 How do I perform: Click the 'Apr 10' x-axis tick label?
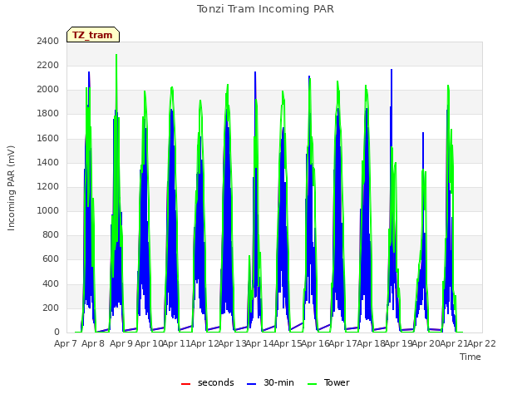click(149, 343)
